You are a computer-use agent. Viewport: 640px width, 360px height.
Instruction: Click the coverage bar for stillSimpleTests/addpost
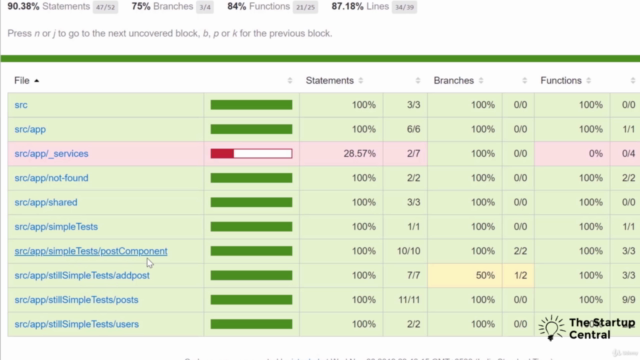point(251,276)
